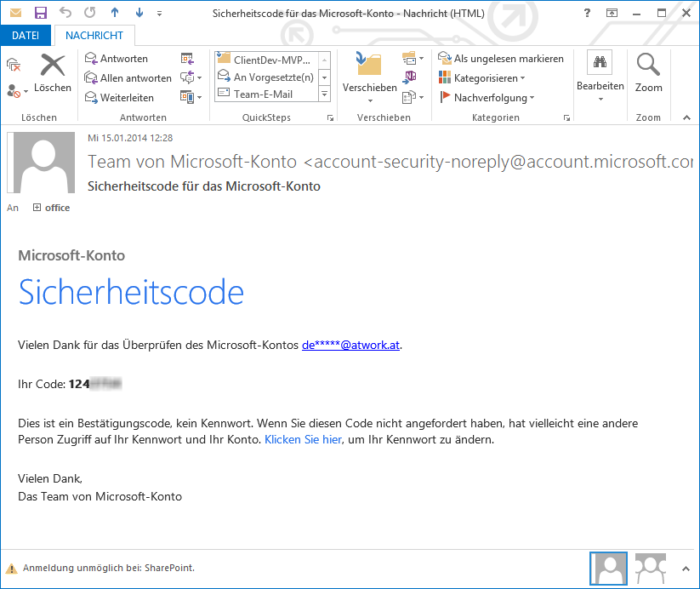Click the reply with meeting icon
The height and width of the screenshot is (589, 700).
click(187, 59)
